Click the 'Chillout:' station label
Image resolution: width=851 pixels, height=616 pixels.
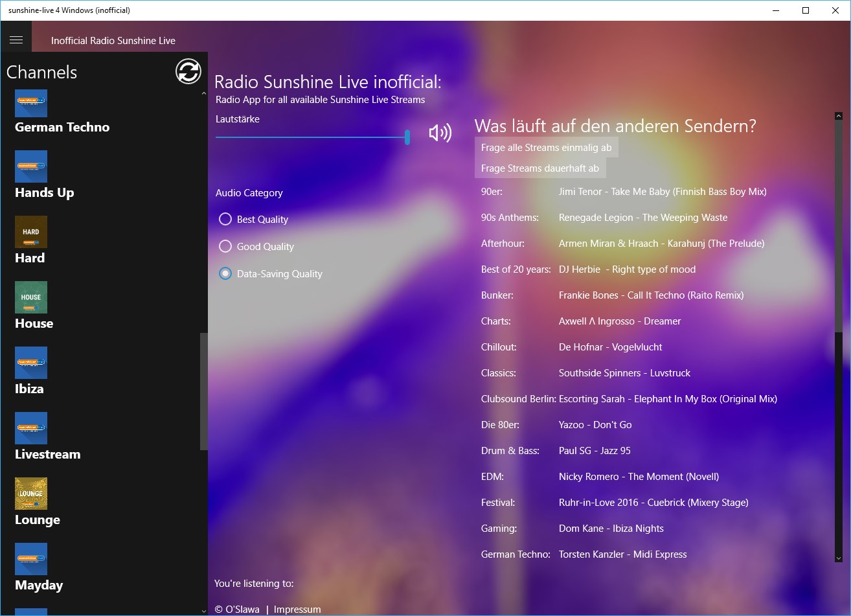coord(499,347)
